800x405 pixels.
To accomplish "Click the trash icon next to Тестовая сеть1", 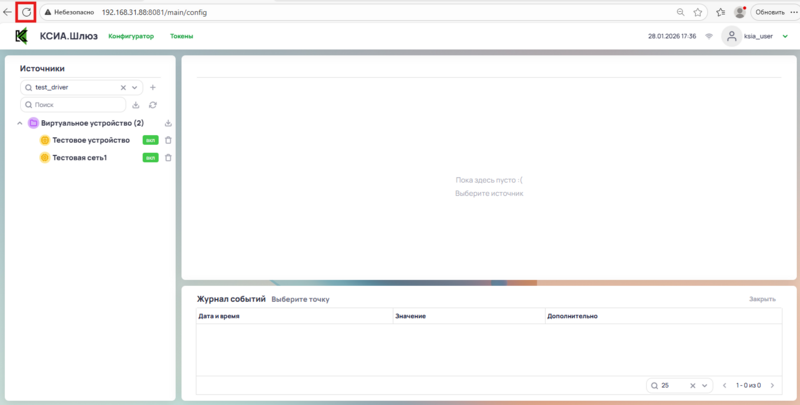I will pyautogui.click(x=168, y=158).
